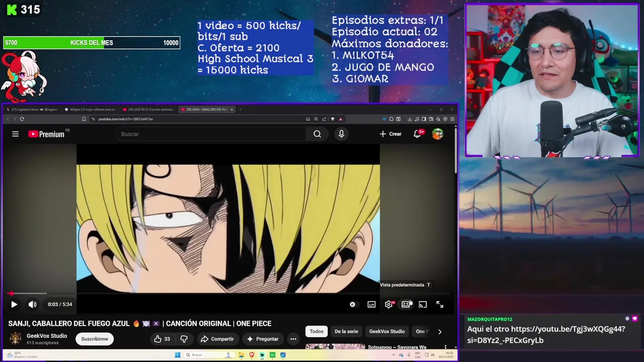
Task: Click the Crear create button
Action: pos(390,134)
